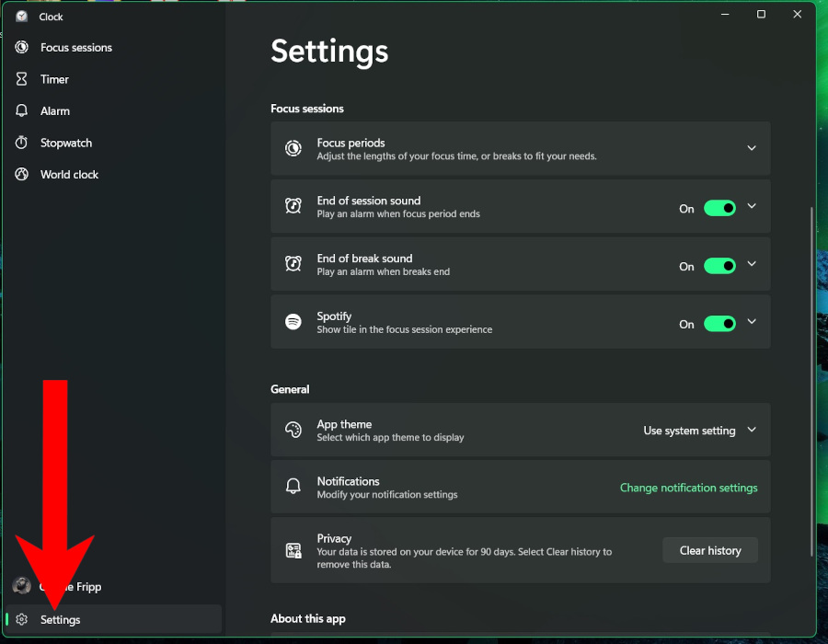828x644 pixels.
Task: Expand the Focus periods settings
Action: click(x=752, y=148)
